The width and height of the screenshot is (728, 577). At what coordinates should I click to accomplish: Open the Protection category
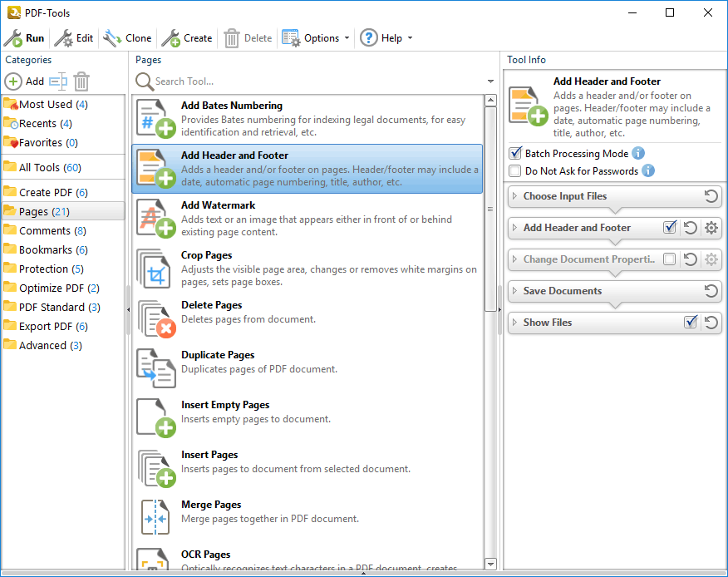(x=63, y=269)
